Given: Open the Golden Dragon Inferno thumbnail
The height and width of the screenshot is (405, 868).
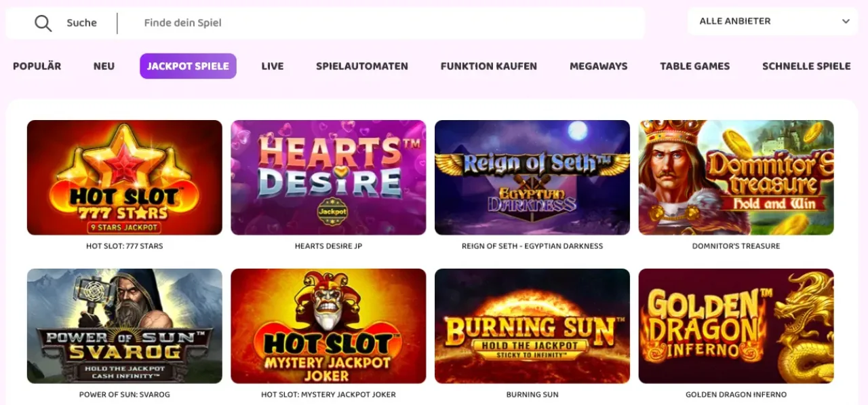Looking at the screenshot, I should [x=736, y=326].
